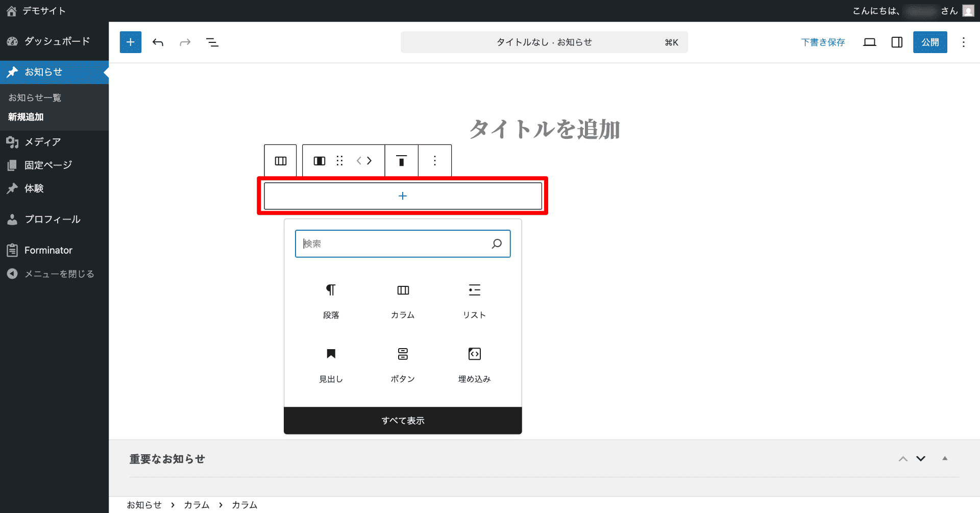Open プロフィール in the sidebar
Screen dimensions: 980x513
pyautogui.click(x=54, y=219)
